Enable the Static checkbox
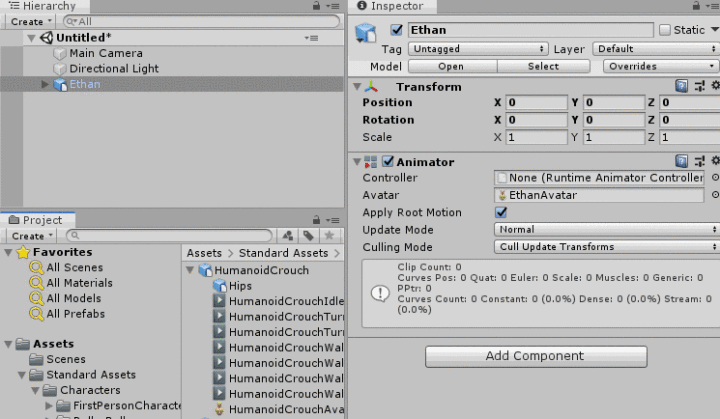The height and width of the screenshot is (419, 720). coord(665,30)
